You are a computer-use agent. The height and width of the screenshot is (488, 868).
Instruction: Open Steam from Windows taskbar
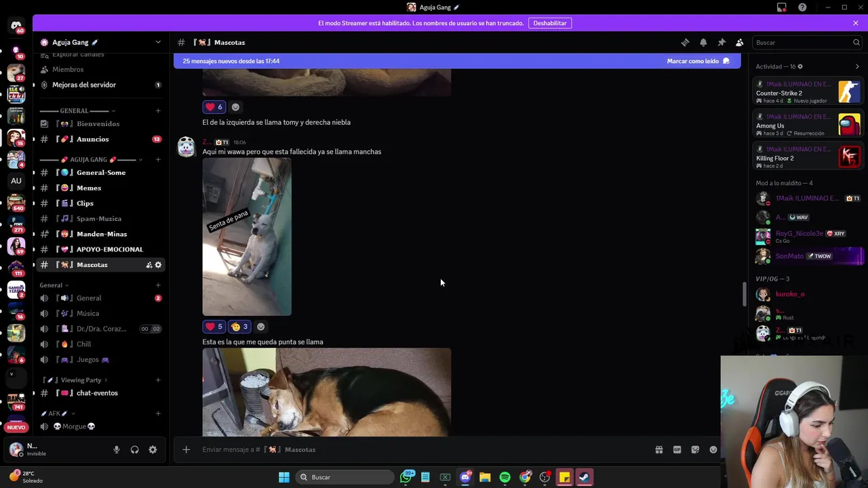click(x=584, y=477)
